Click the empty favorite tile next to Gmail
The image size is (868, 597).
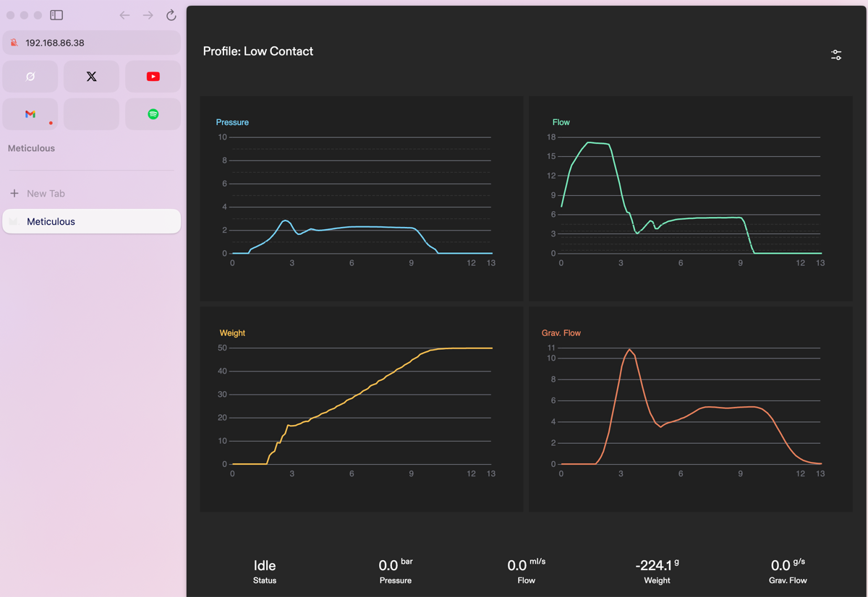click(91, 114)
